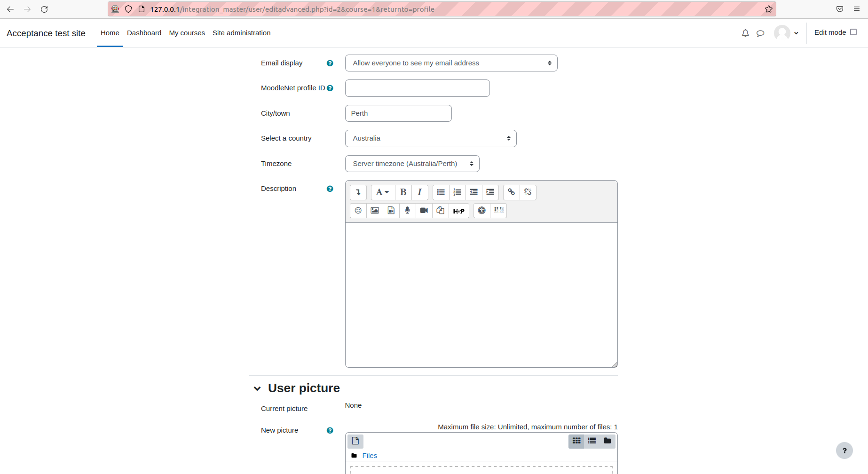Open screenreader helper
Screen dimensions: 868x474
(498, 211)
